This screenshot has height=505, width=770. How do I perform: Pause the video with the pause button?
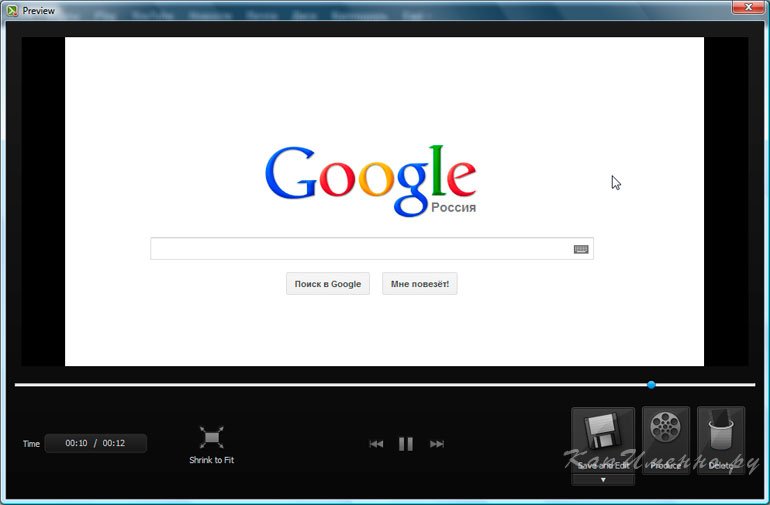point(406,444)
